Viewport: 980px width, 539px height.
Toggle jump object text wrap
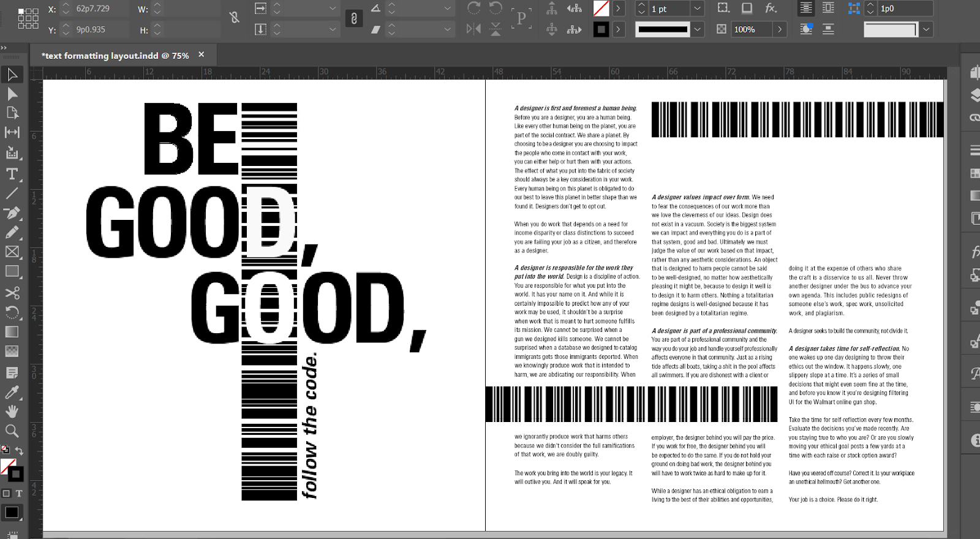[x=828, y=29]
